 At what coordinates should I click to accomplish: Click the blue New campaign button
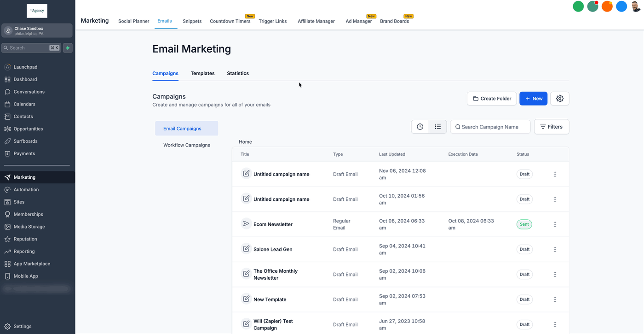click(533, 99)
